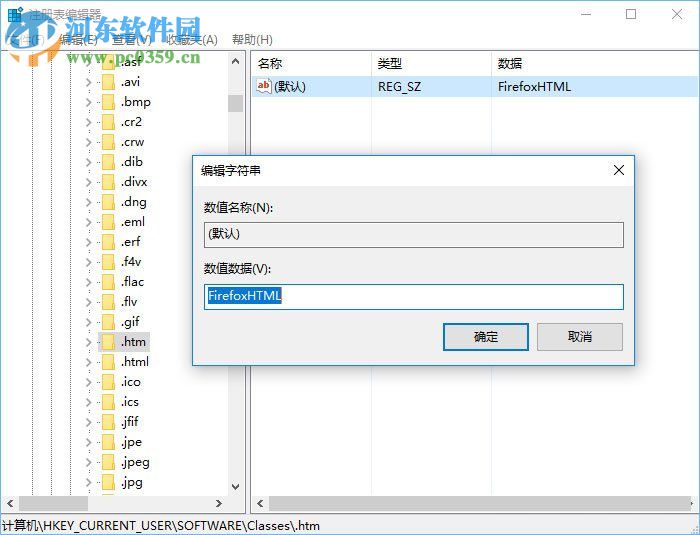
Task: Expand the .gif registry key
Action: [88, 322]
